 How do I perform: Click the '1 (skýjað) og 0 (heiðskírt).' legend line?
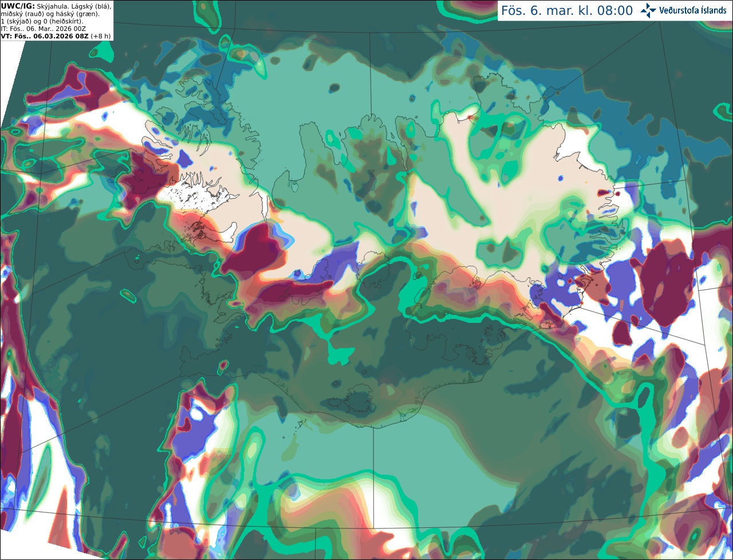tap(42, 21)
